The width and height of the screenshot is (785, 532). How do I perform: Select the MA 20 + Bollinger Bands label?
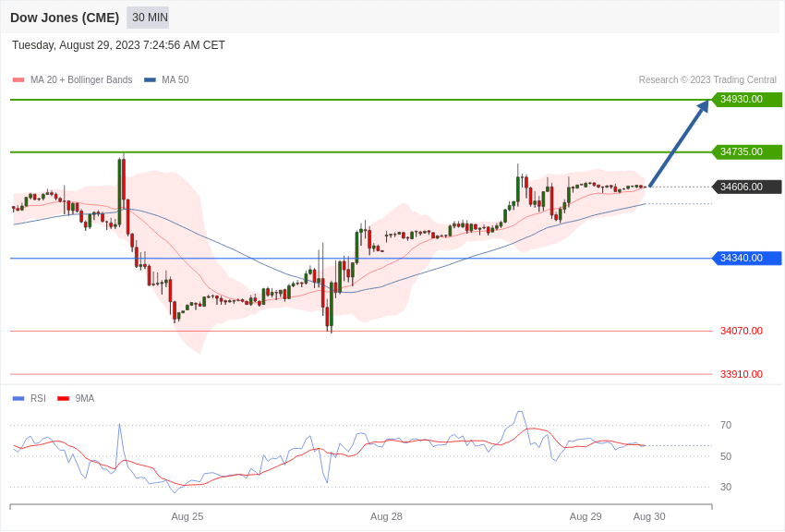(81, 80)
